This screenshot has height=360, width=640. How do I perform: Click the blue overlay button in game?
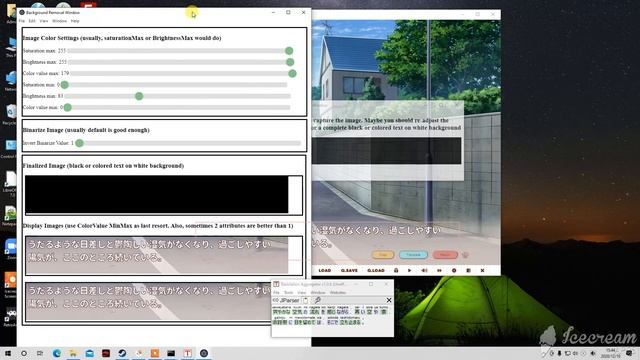(x=413, y=255)
